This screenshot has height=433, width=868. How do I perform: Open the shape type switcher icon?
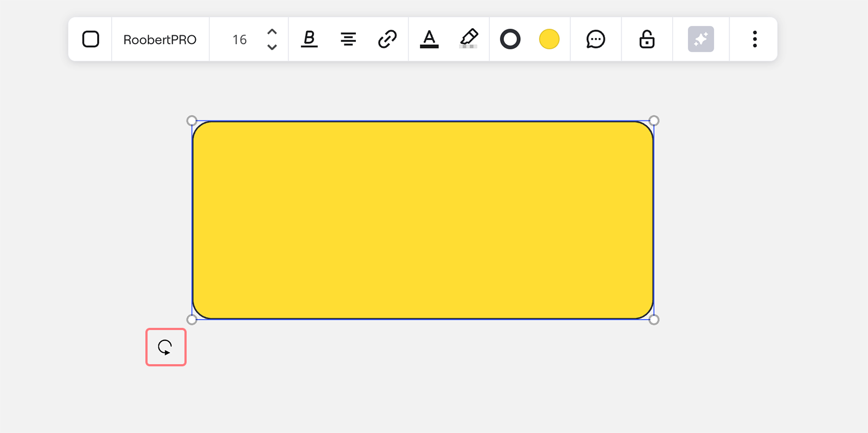click(x=91, y=39)
